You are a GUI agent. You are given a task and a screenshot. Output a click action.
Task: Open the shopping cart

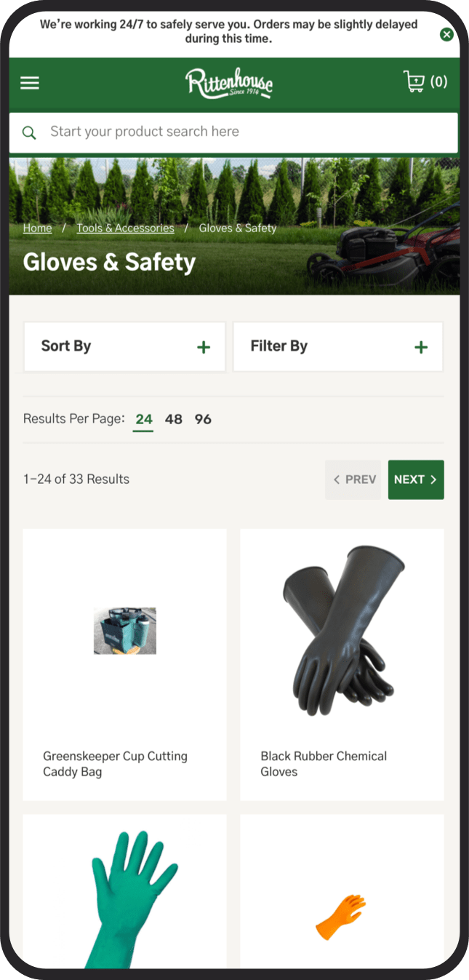[x=425, y=81]
